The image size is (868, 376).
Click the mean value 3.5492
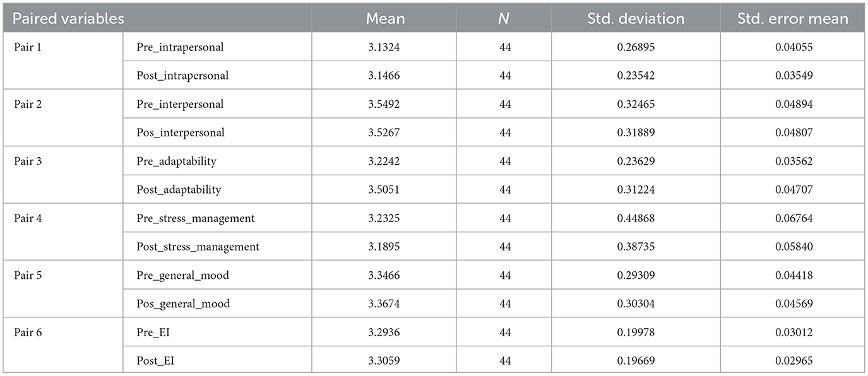coord(384,104)
